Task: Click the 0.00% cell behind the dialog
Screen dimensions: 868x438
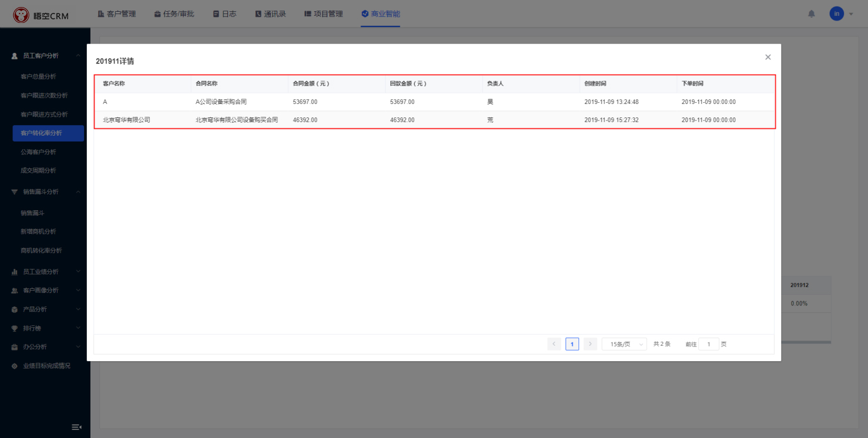Action: tap(799, 304)
